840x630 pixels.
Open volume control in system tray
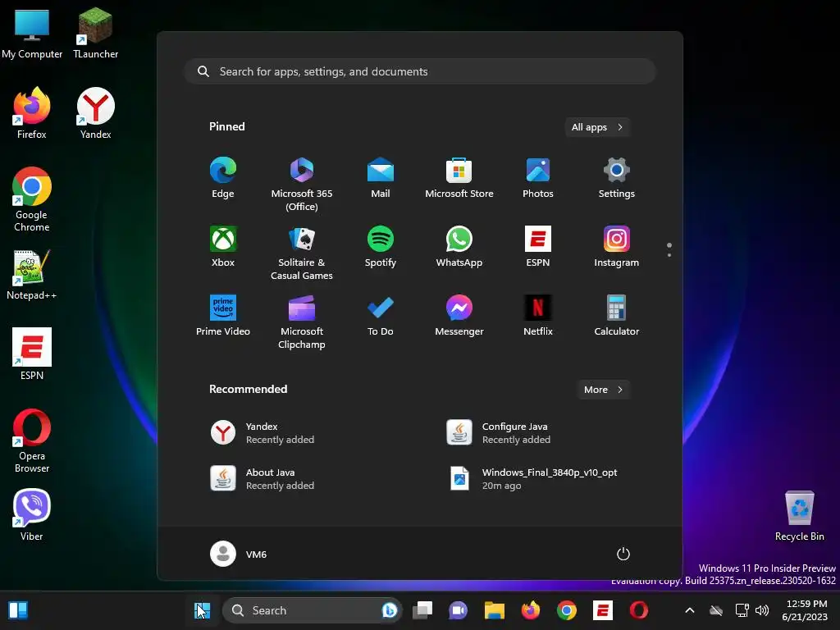(x=762, y=610)
